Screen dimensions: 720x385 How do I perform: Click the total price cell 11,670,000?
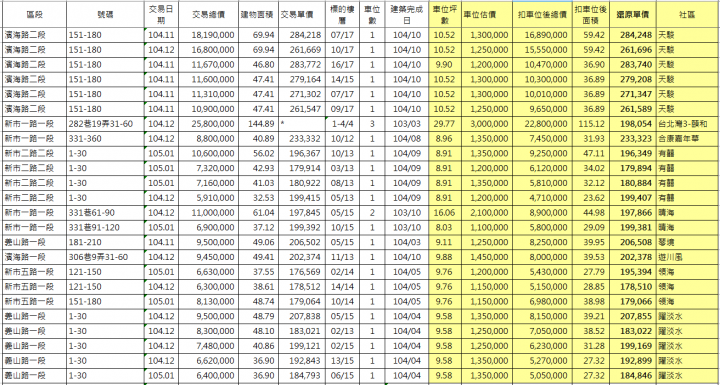pyautogui.click(x=208, y=64)
